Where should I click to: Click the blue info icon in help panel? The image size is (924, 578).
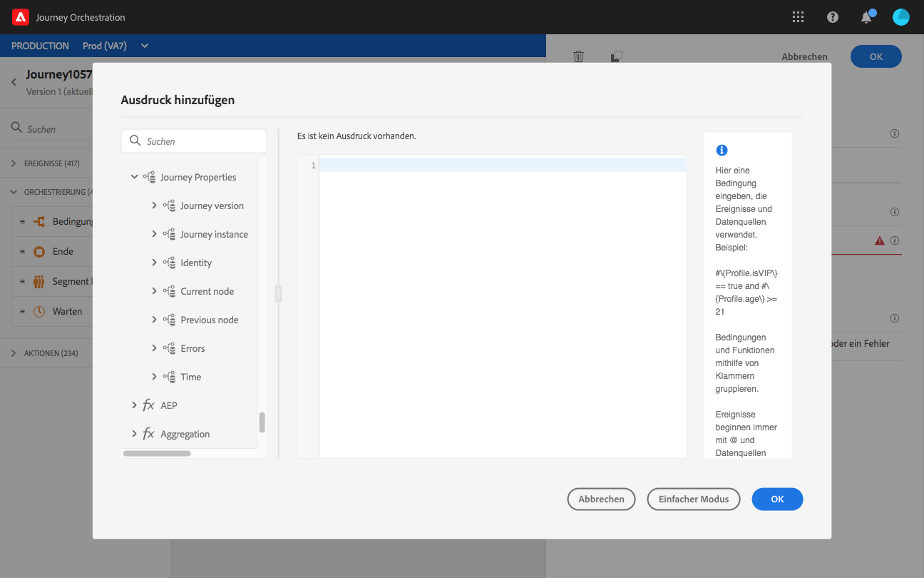tap(722, 151)
